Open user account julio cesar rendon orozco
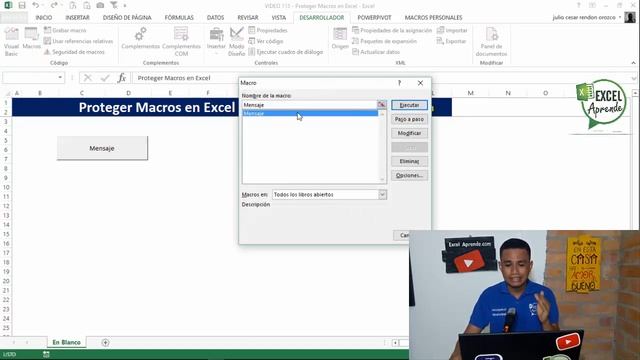 [x=584, y=18]
